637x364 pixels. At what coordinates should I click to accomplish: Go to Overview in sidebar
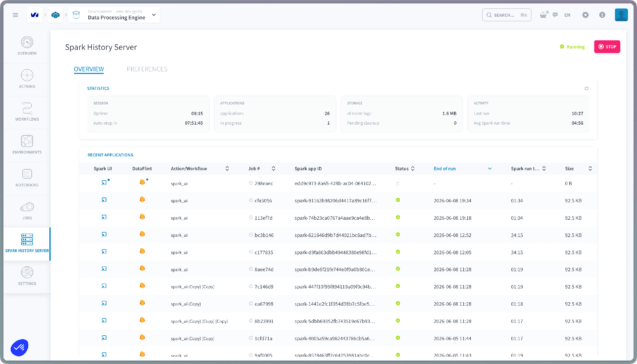pos(27,46)
